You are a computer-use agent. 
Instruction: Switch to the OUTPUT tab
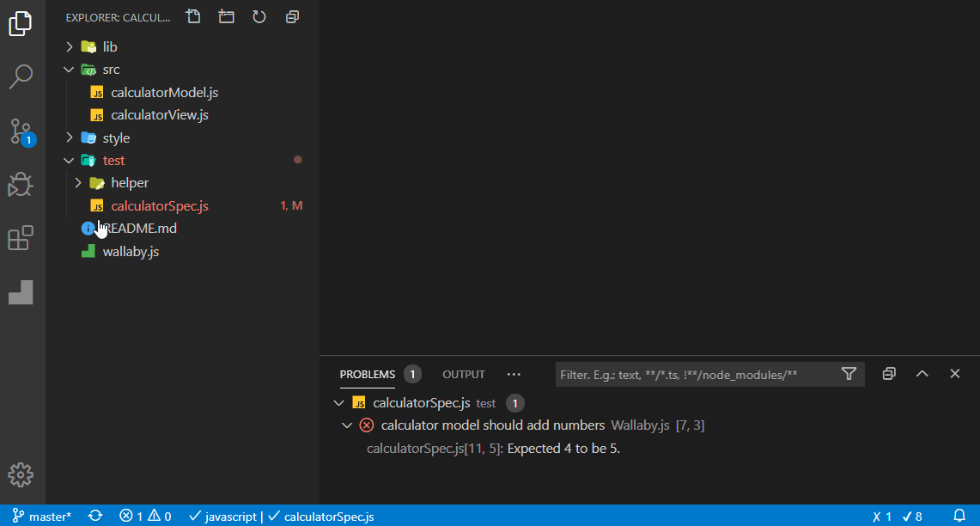coord(463,375)
